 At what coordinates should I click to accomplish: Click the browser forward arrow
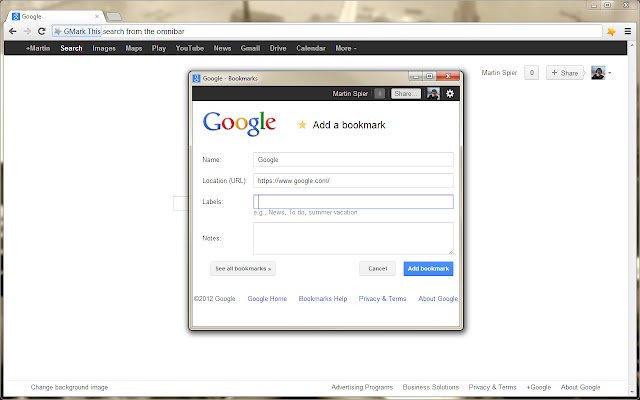(x=27, y=31)
